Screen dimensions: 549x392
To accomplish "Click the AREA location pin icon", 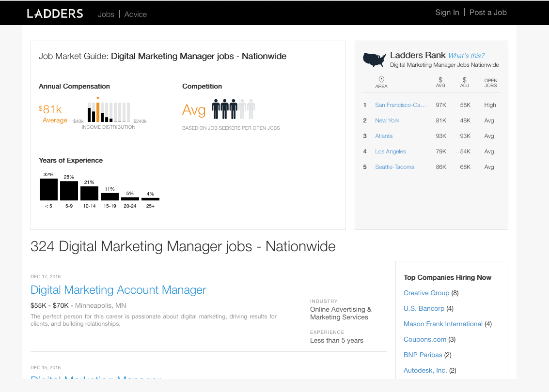I will point(382,79).
